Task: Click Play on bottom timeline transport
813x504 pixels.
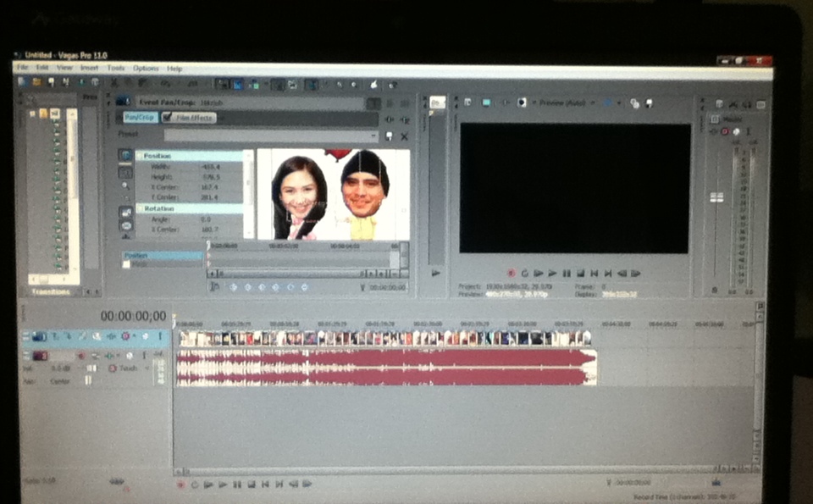Action: point(223,485)
